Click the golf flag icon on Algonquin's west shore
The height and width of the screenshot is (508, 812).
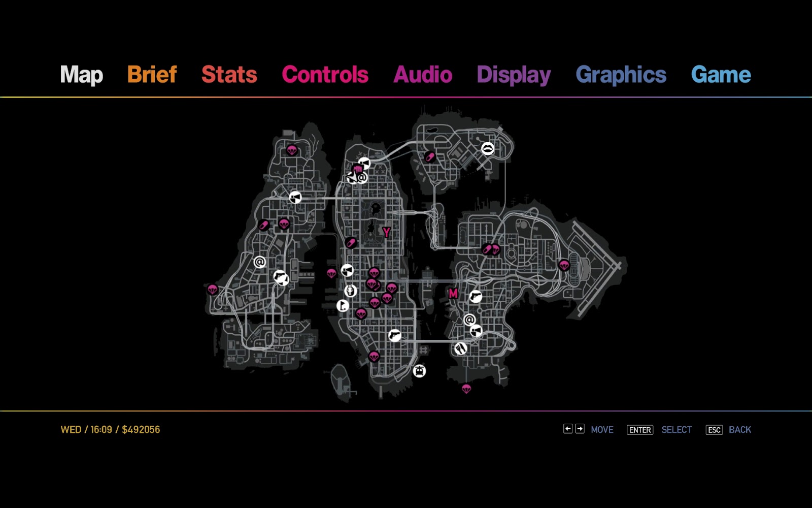pyautogui.click(x=343, y=306)
